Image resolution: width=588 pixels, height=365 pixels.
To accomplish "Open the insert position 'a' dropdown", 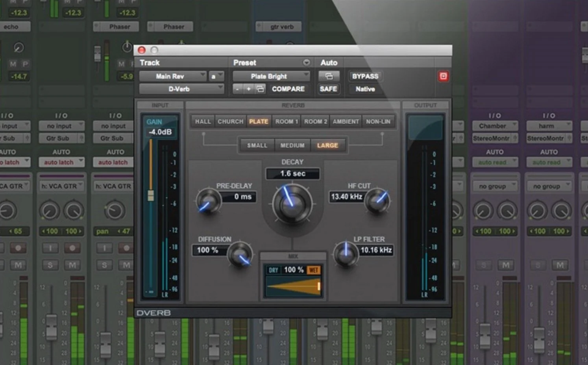I will (x=216, y=76).
